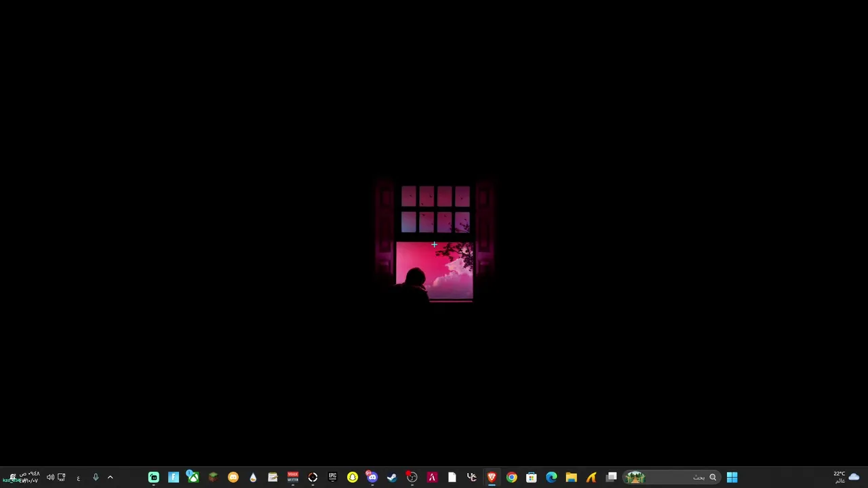
Task: Open Xbox app from taskbar
Action: [193, 477]
